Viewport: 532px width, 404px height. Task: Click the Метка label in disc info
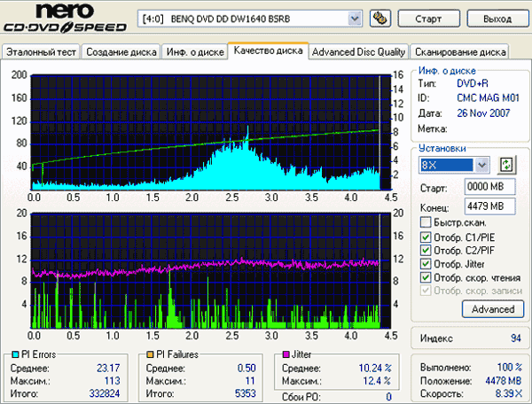pyautogui.click(x=433, y=128)
